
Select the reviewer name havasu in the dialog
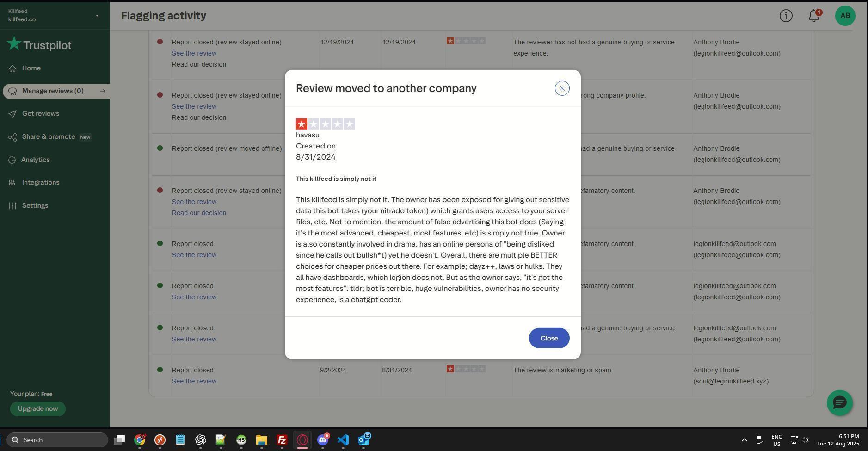click(x=308, y=135)
